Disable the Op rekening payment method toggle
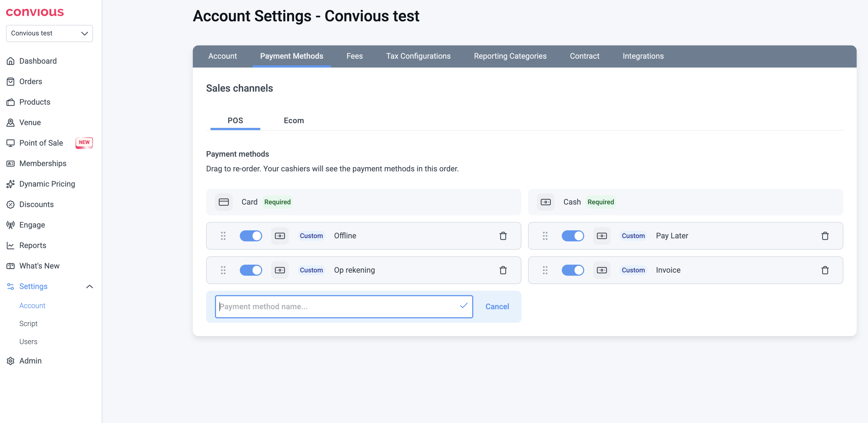The height and width of the screenshot is (423, 868). tap(251, 270)
